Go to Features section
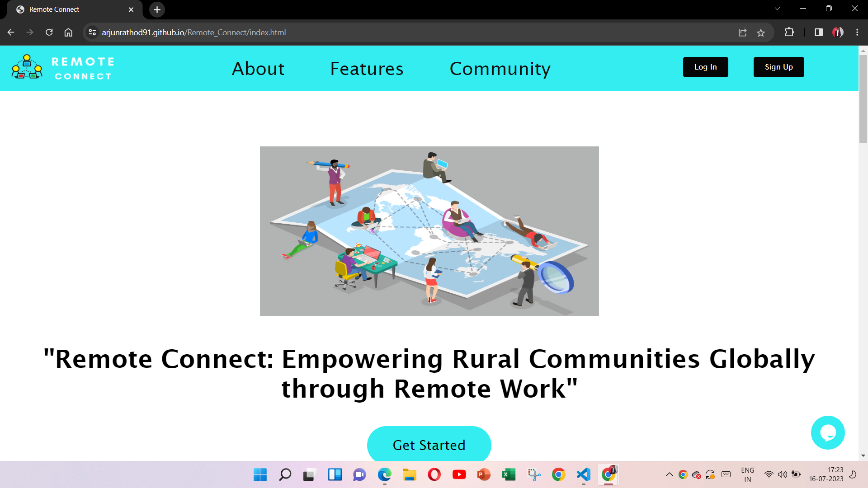This screenshot has width=868, height=488. (367, 69)
